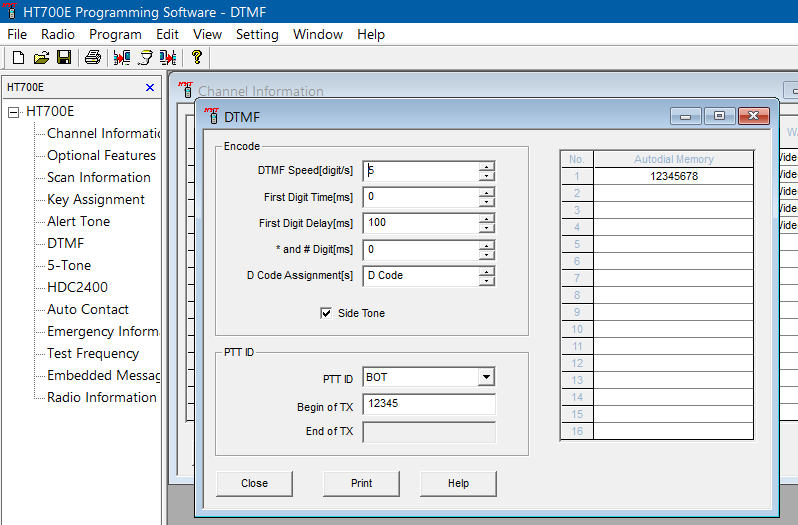Click the Print toolbar icon
Screen dimensions: 798x525
[93, 58]
